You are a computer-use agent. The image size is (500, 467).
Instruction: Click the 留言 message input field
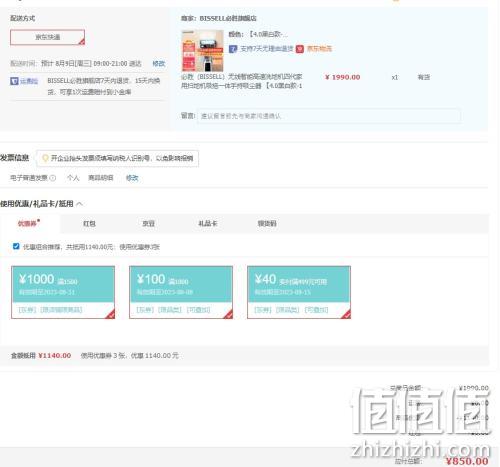[329, 116]
